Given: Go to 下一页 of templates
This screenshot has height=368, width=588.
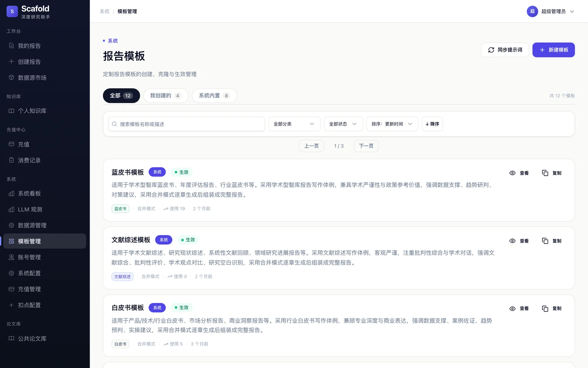Looking at the screenshot, I should 366,146.
